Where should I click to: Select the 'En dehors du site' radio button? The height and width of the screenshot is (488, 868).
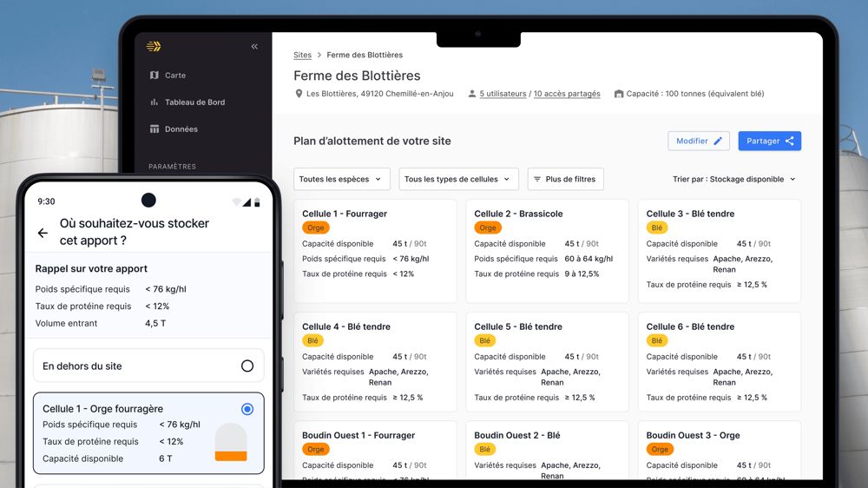[x=247, y=366]
